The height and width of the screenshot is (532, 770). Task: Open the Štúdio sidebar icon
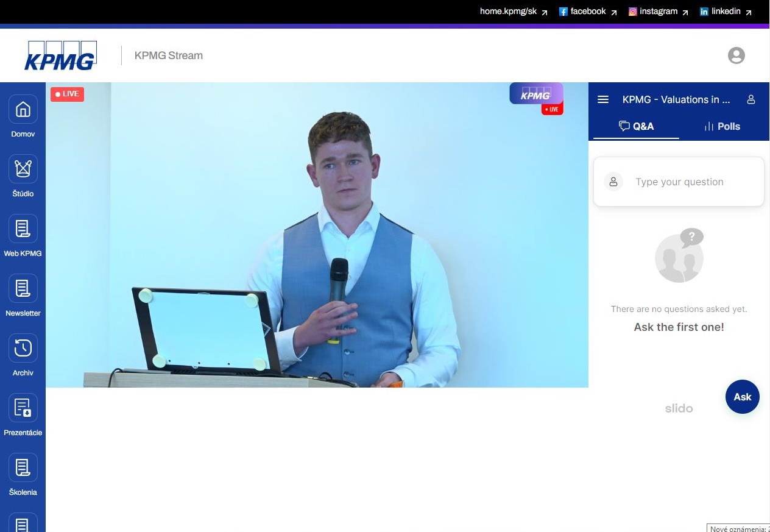(x=23, y=169)
